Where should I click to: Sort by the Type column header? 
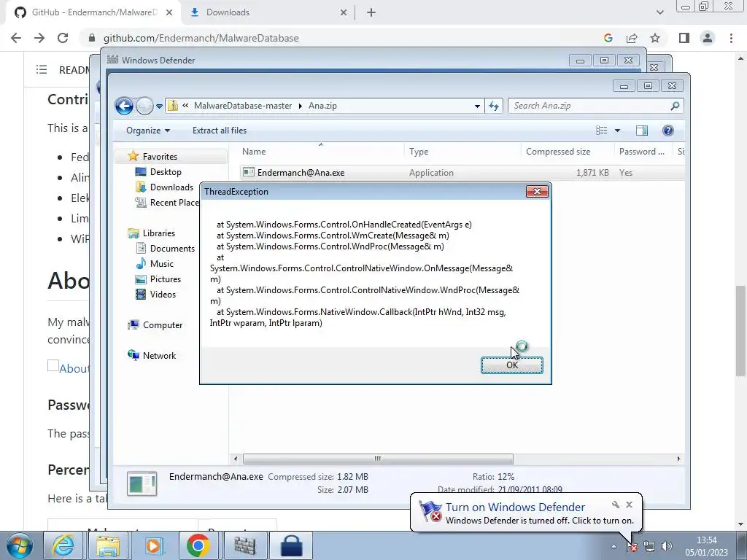(462, 152)
